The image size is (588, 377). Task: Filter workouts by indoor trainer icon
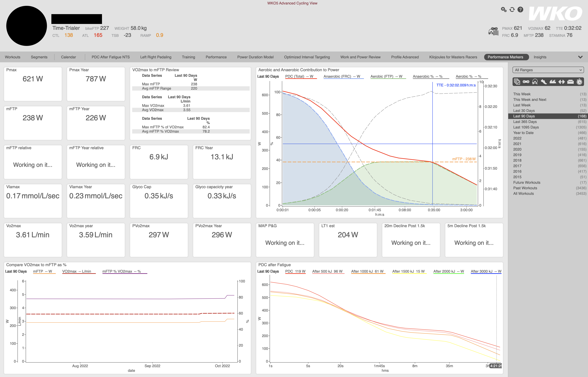point(535,82)
